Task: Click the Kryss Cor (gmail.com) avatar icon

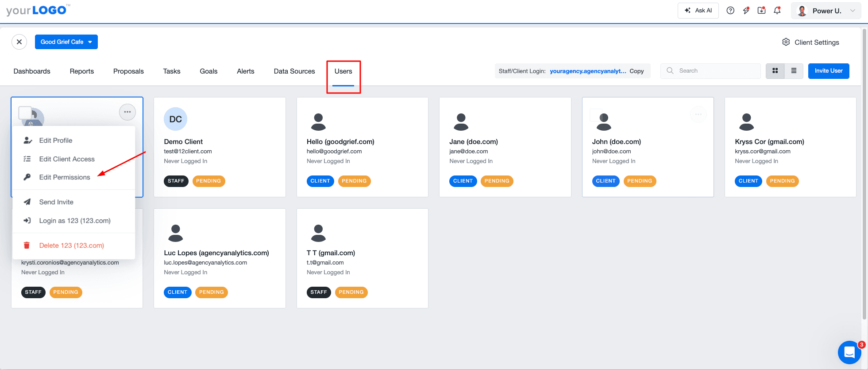Action: click(x=747, y=122)
